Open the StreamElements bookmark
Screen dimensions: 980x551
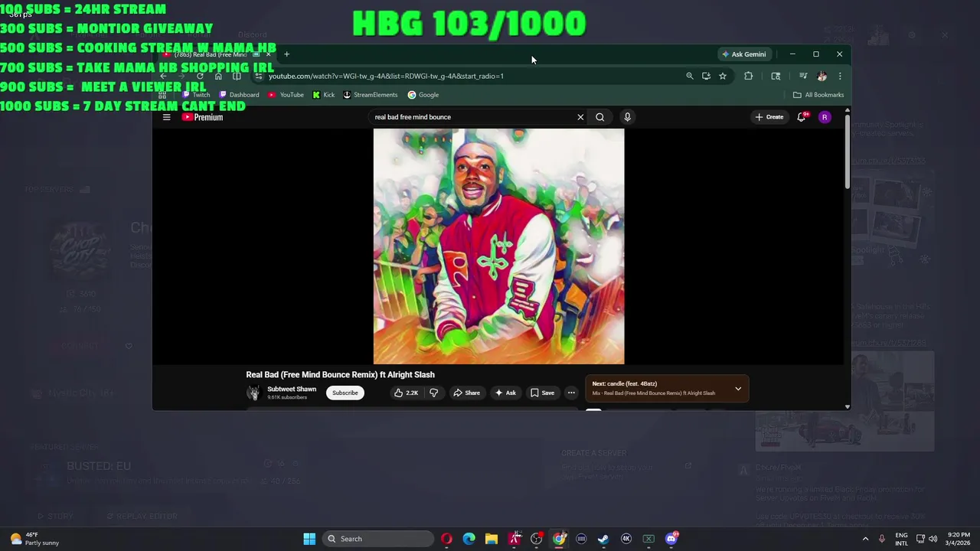[370, 95]
